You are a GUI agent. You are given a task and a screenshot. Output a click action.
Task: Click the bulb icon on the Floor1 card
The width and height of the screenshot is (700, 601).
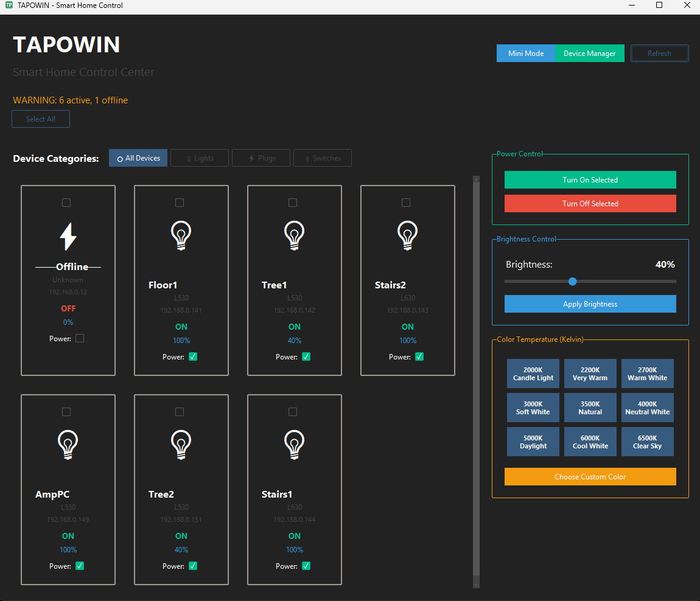click(181, 235)
